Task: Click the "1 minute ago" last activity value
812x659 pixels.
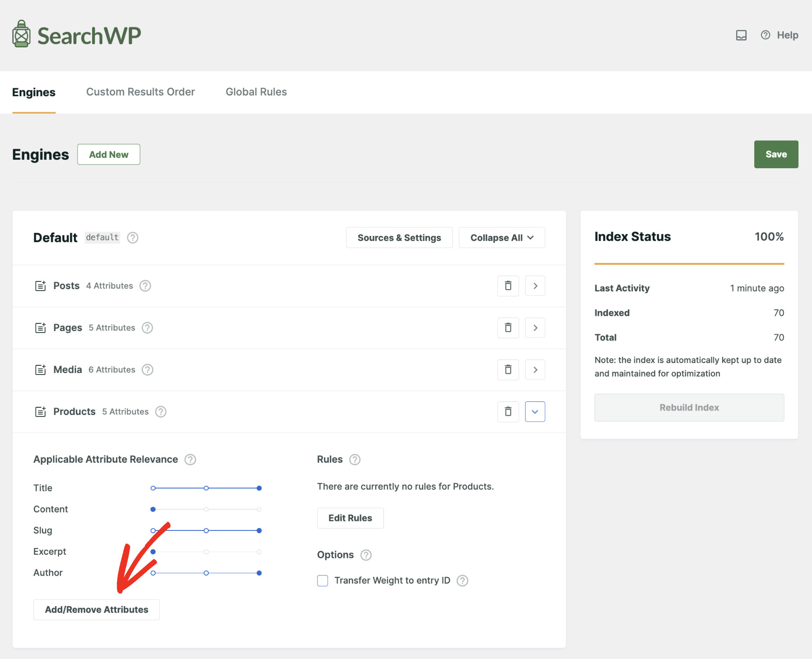Action: coord(757,288)
